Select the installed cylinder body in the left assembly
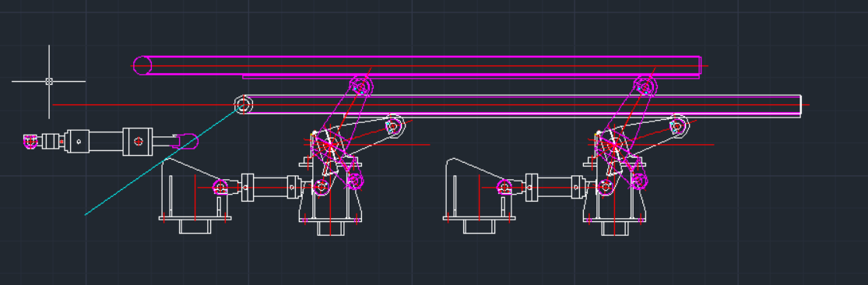This screenshot has height=285, width=868. (x=269, y=187)
